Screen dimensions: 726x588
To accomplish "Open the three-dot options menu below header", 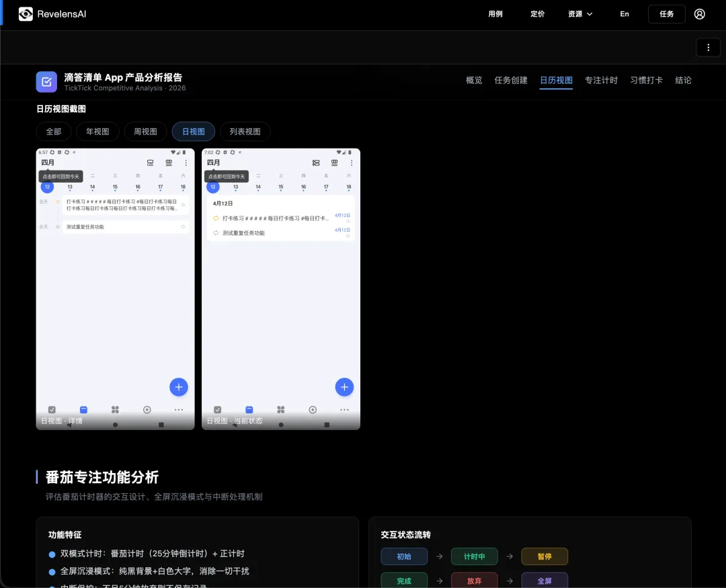I will [x=708, y=47].
